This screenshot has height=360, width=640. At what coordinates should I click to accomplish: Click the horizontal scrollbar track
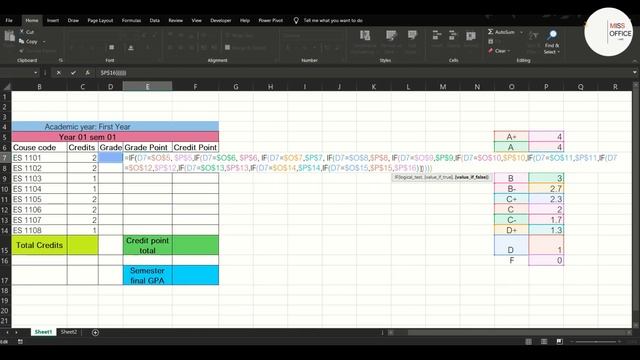coord(510,333)
